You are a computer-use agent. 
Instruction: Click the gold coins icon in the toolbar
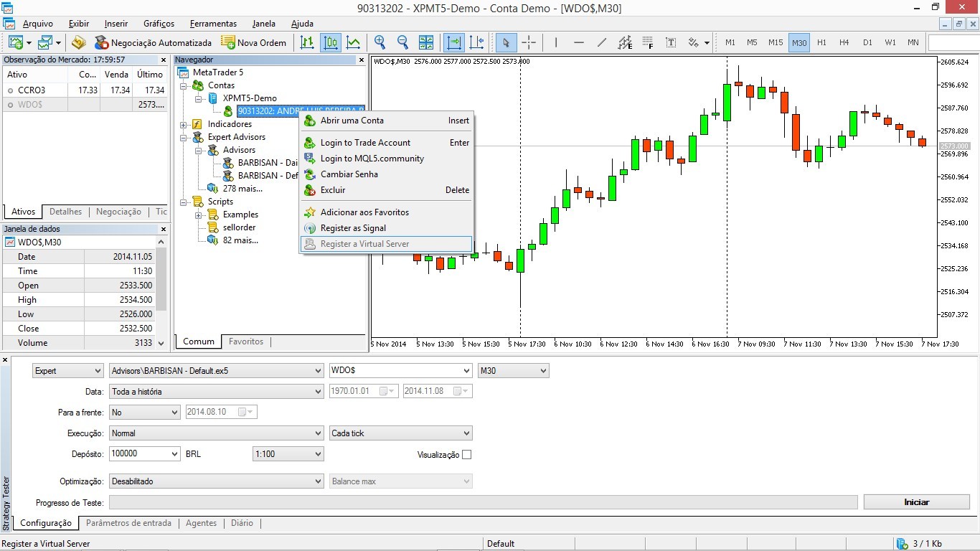click(x=79, y=42)
